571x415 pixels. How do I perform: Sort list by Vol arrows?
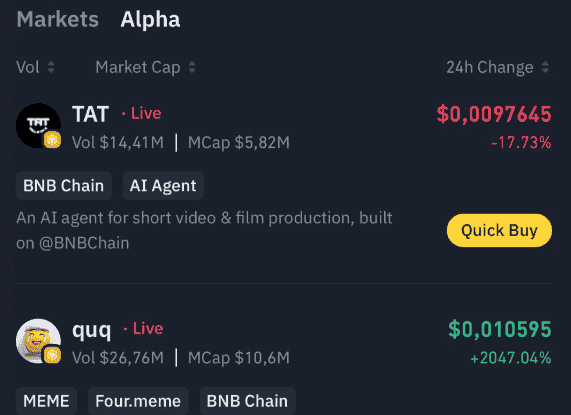pos(51,67)
